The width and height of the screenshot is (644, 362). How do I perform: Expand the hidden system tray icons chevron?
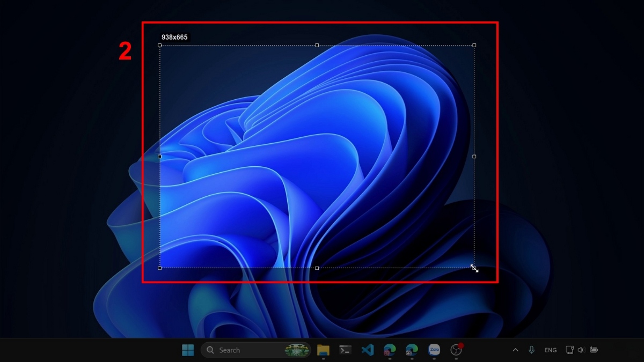(515, 350)
